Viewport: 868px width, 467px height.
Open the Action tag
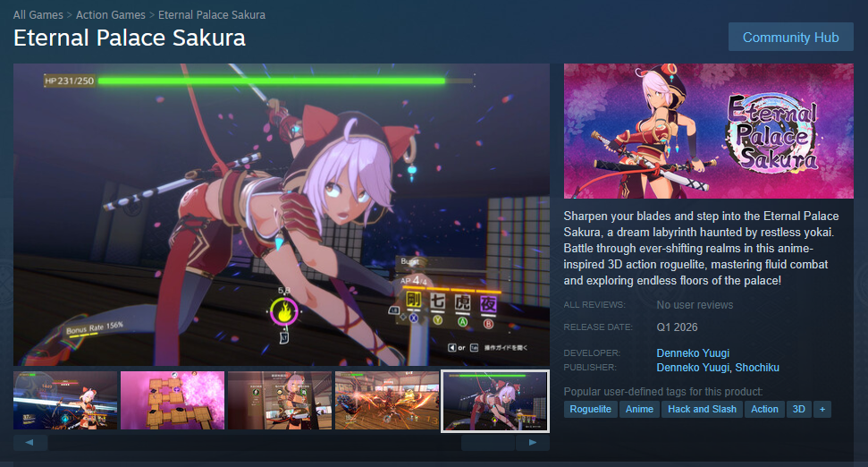click(x=764, y=410)
